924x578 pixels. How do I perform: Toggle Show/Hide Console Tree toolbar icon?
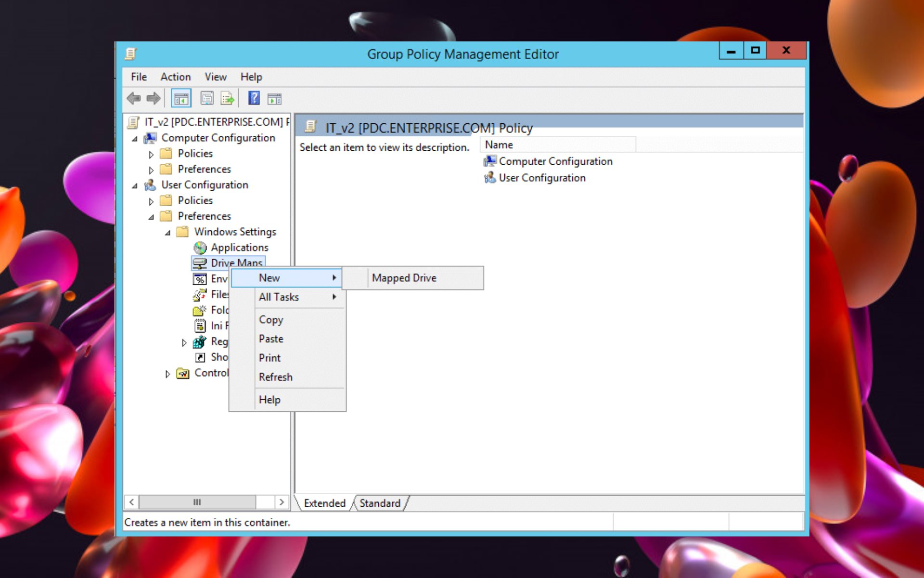[x=181, y=99]
